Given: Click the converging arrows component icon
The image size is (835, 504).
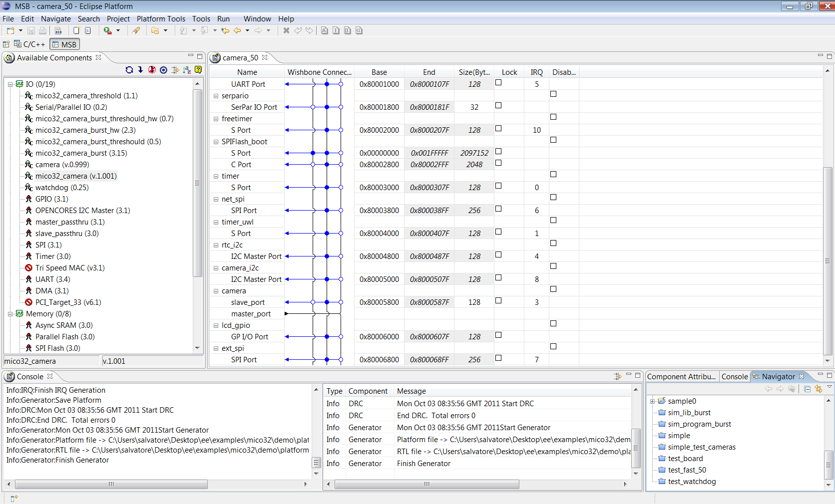Looking at the screenshot, I should click(x=175, y=70).
